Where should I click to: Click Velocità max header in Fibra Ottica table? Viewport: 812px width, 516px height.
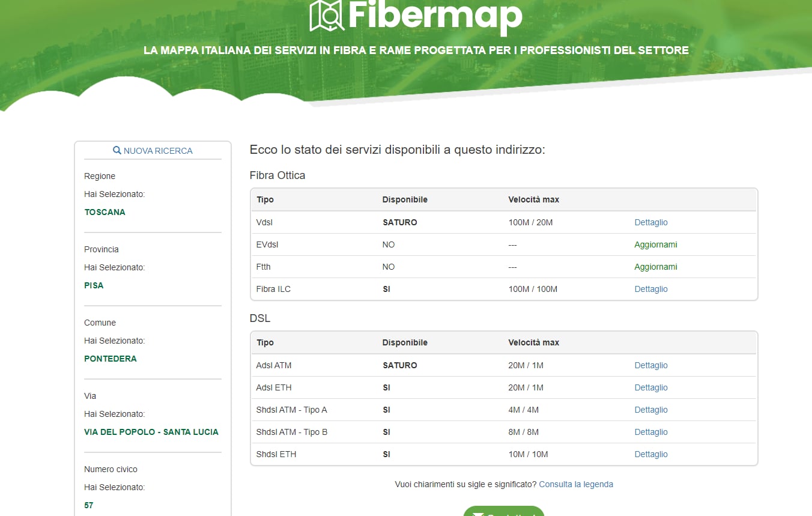[534, 199]
